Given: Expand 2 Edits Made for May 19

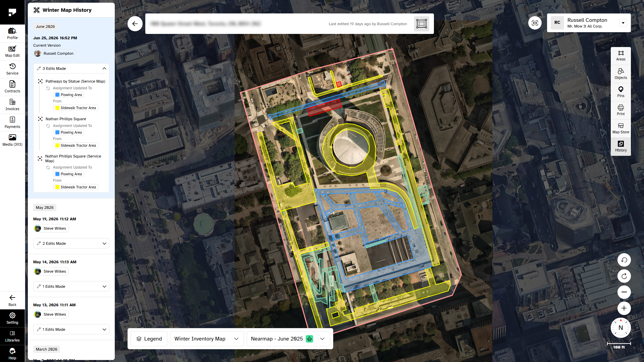Looking at the screenshot, I should tap(71, 243).
